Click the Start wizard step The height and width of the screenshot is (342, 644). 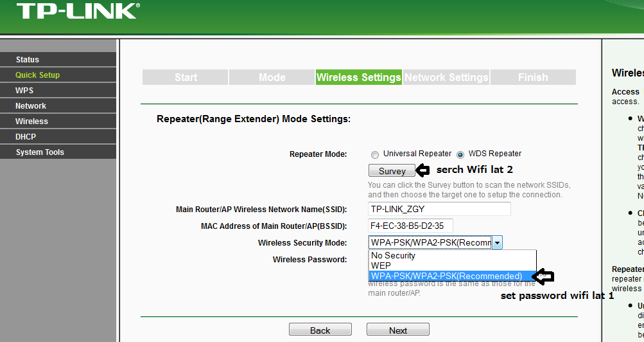[185, 77]
